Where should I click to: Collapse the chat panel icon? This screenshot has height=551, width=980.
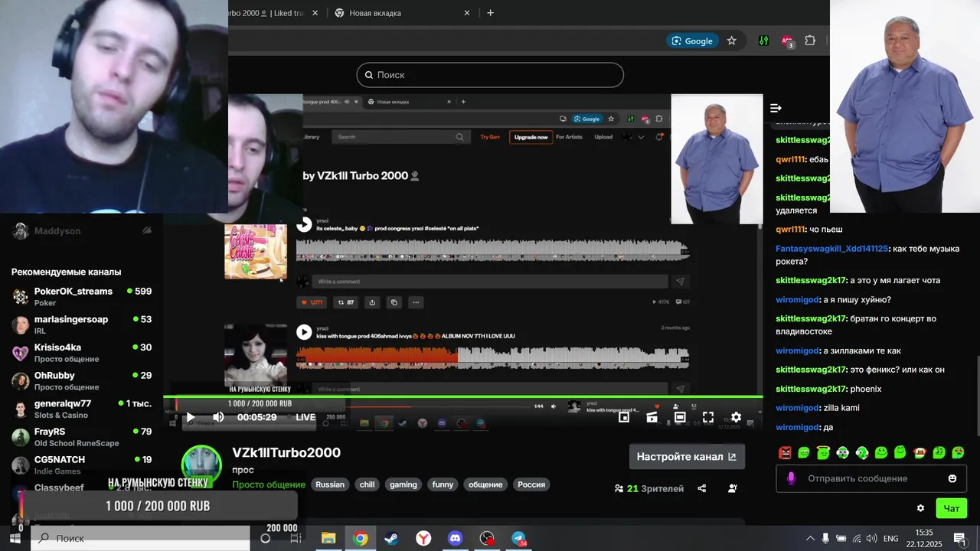point(776,108)
